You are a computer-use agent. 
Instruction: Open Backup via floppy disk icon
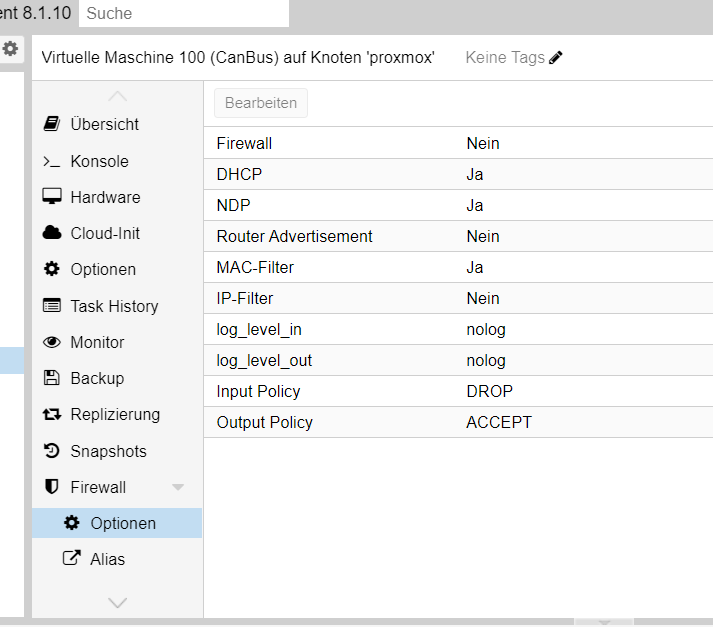pos(51,378)
